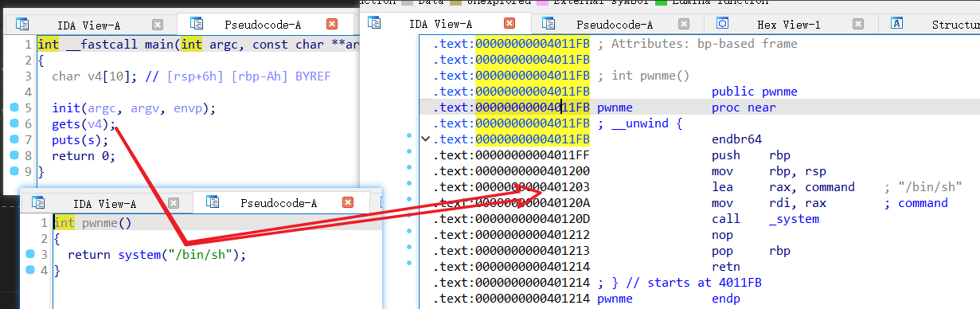Close IDA View-A tab in pwnme pseudocode window
This screenshot has width=980, height=309.
(173, 204)
